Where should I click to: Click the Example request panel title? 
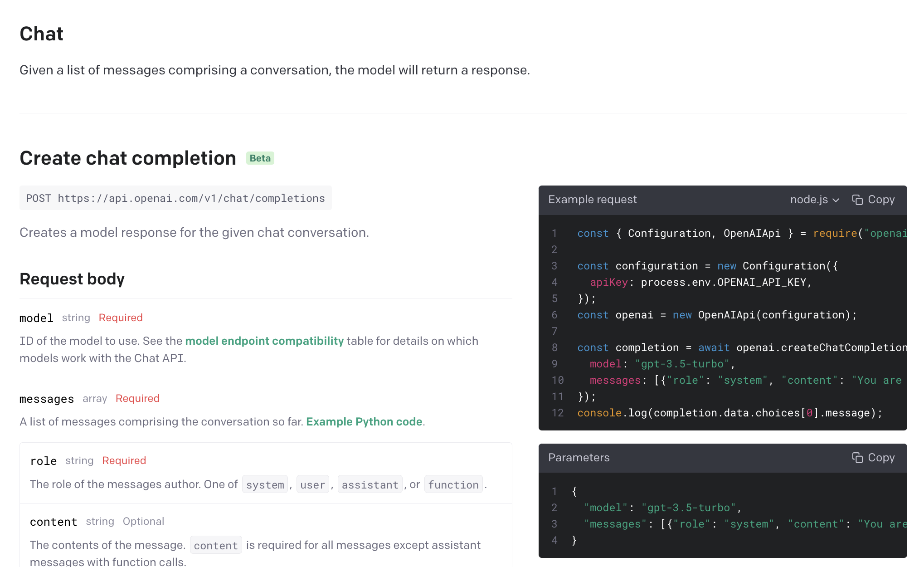pyautogui.click(x=592, y=200)
